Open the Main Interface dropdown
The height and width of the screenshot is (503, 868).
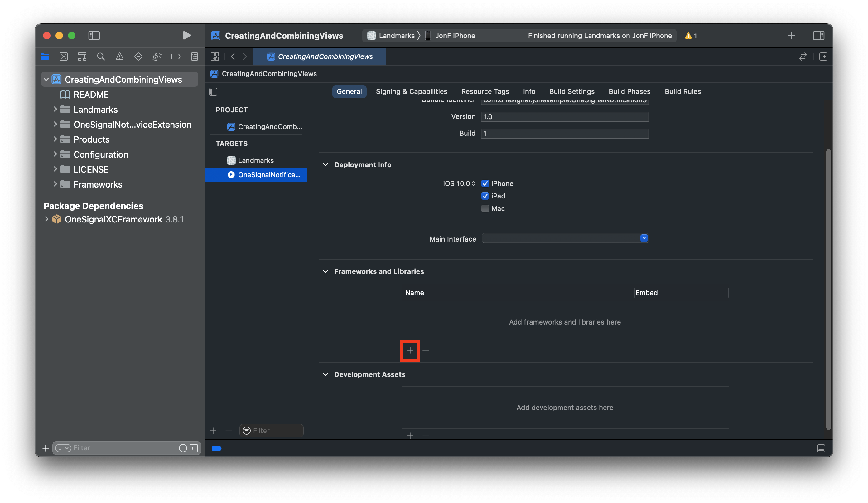565,238
